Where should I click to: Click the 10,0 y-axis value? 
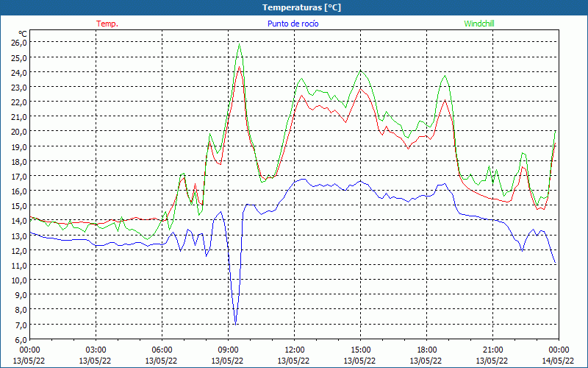[x=19, y=280]
